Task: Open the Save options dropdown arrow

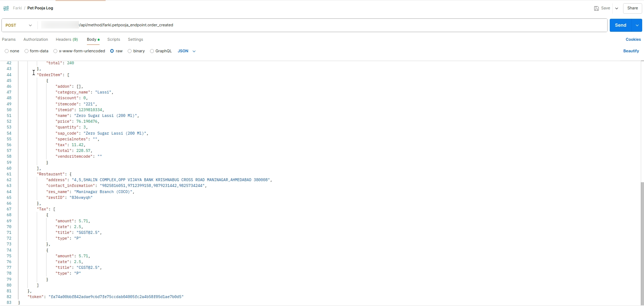Action: (x=617, y=8)
